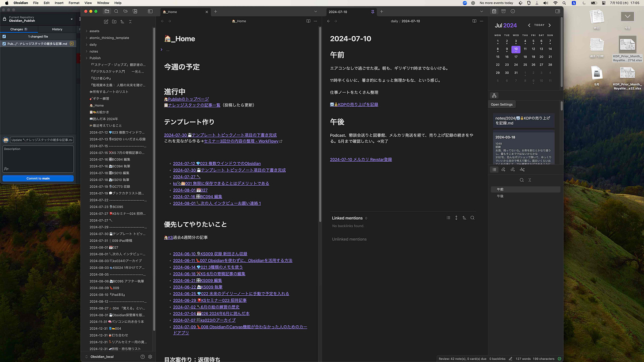Open the graph view tab in right sidebar
644x362 pixels.
point(522,170)
